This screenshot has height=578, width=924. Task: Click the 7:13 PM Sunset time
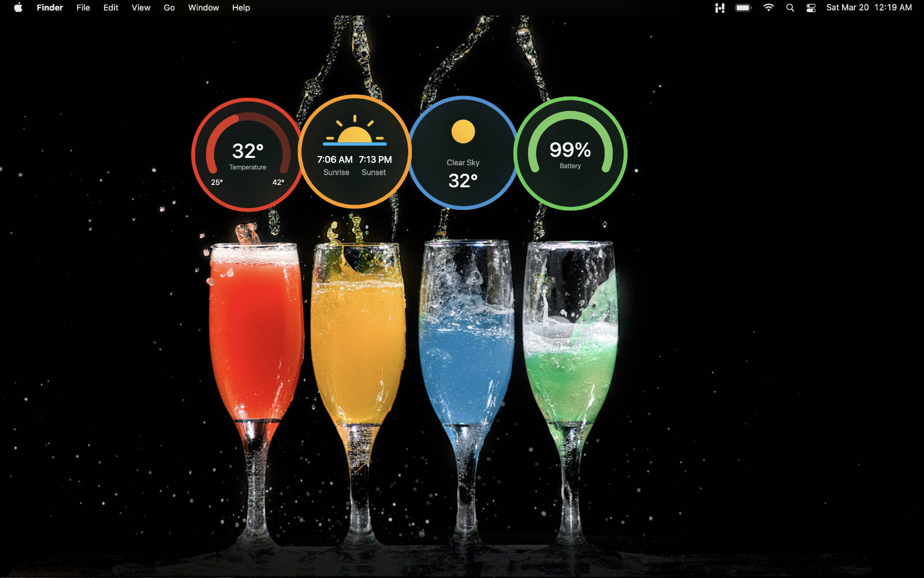click(x=375, y=160)
